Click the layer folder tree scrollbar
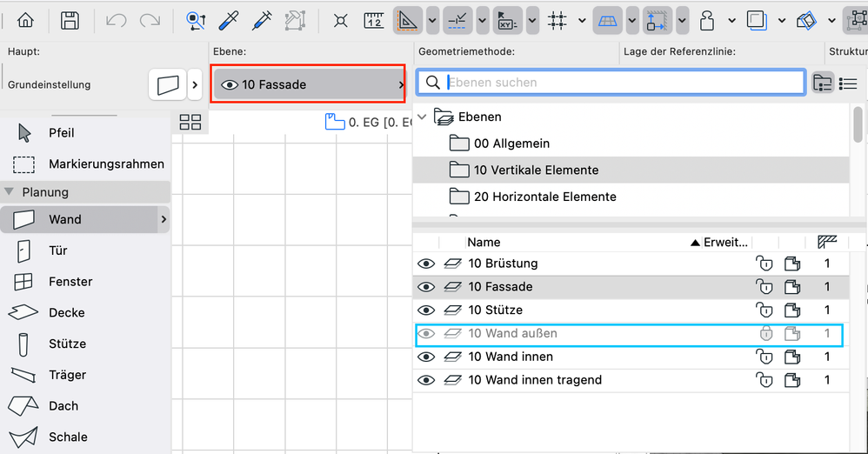868x454 pixels. [x=858, y=125]
